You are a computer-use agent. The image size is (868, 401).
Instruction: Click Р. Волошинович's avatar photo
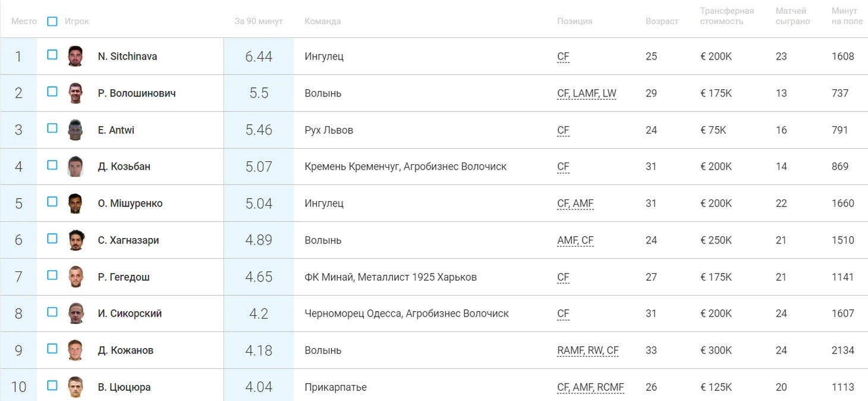[x=75, y=93]
